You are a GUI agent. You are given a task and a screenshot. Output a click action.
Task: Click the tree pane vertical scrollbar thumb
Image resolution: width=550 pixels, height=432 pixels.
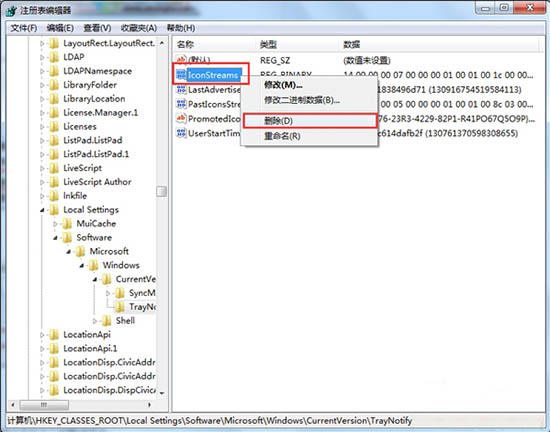[x=161, y=191]
